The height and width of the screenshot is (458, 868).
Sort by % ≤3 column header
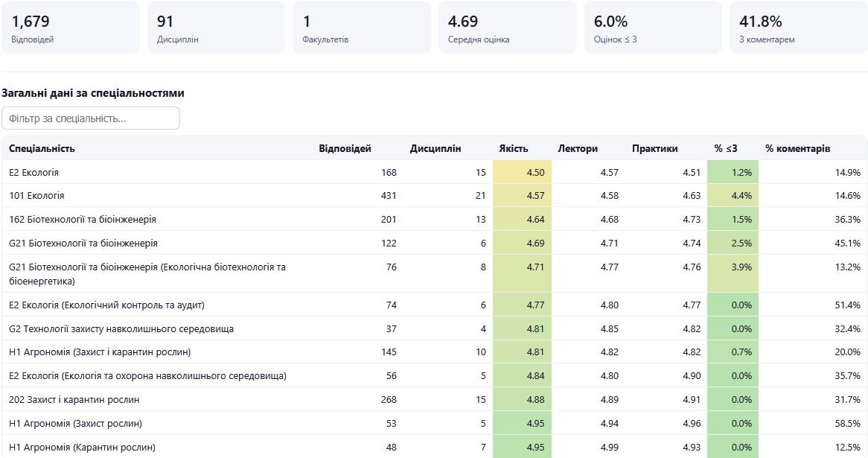[x=725, y=148]
